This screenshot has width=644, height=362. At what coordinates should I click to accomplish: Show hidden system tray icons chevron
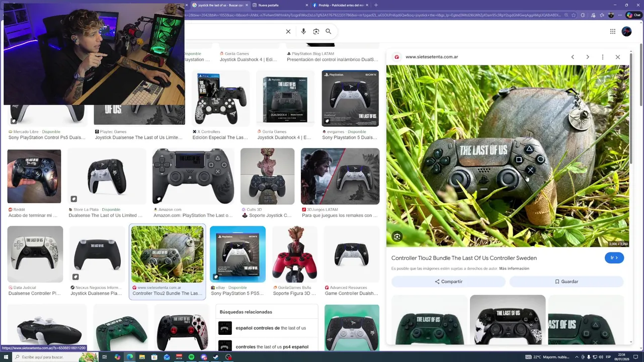click(x=577, y=357)
